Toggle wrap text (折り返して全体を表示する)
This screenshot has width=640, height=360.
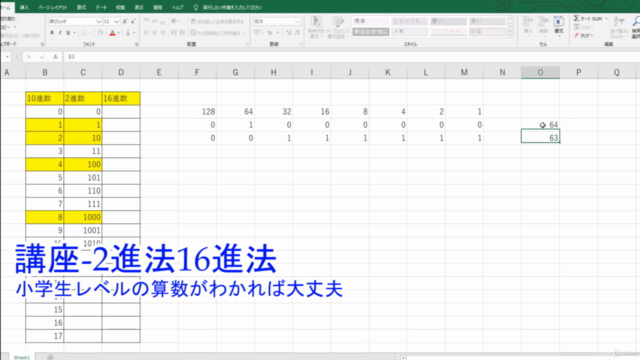point(217,21)
